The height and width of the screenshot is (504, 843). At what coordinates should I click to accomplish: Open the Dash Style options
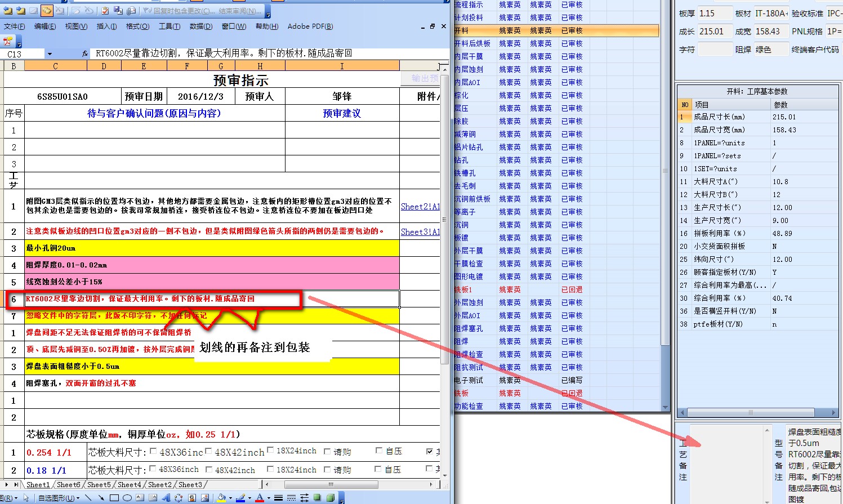[291, 497]
